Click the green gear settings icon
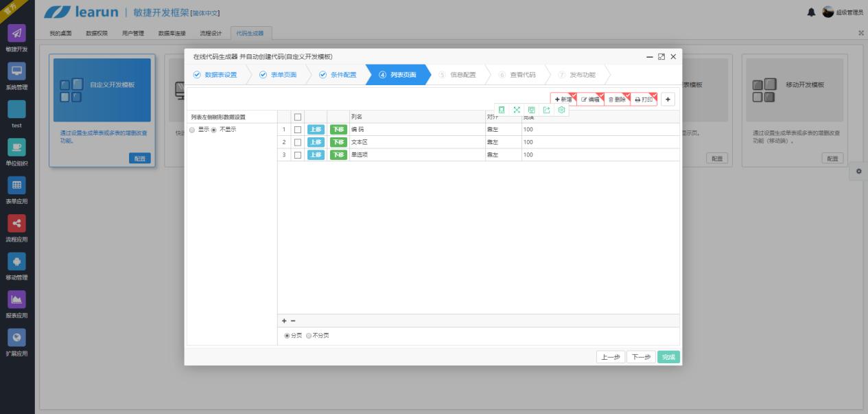 561,110
